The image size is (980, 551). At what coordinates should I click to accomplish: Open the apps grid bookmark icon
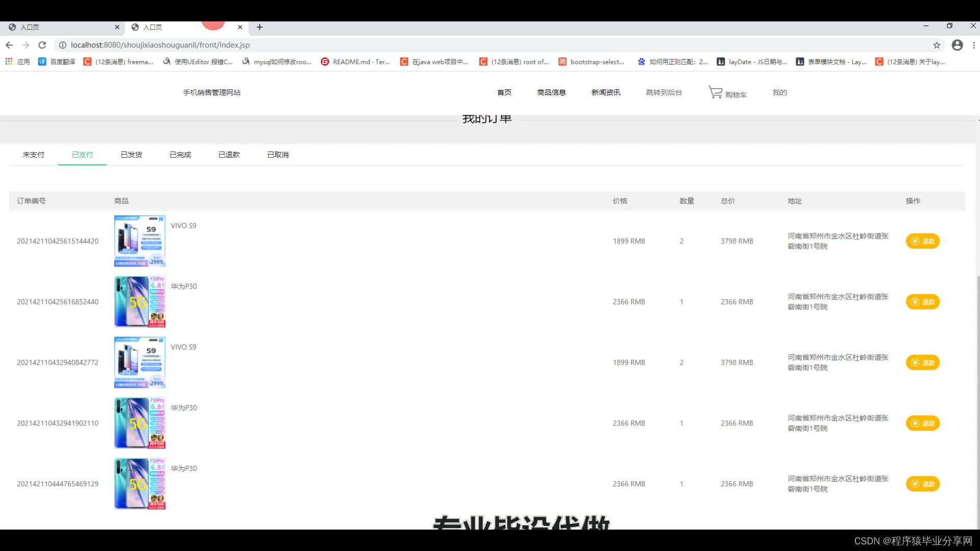point(9,62)
